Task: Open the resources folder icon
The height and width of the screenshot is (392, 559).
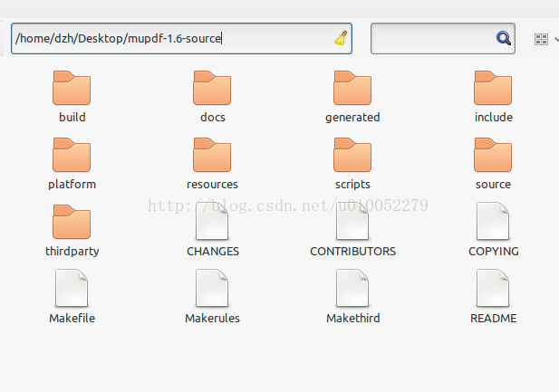Action: click(212, 155)
